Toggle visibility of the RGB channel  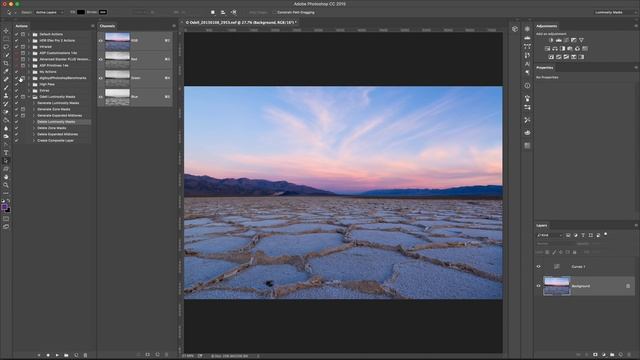[100, 40]
